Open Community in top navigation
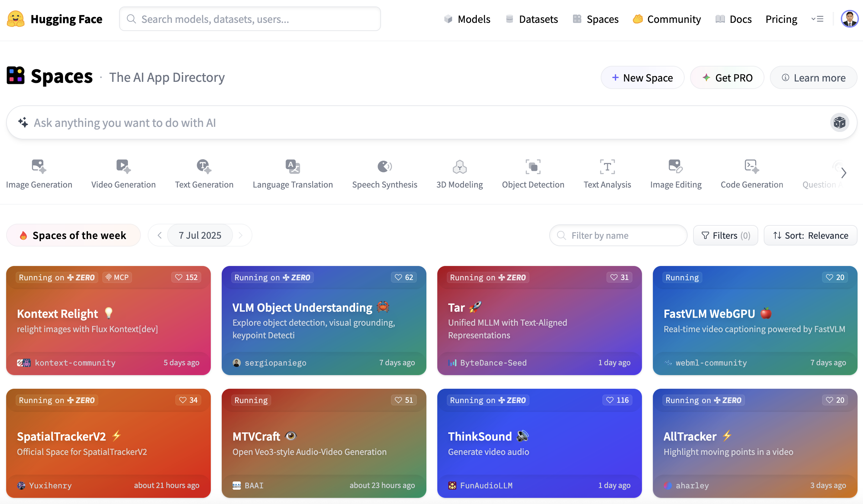Viewport: 863px width, 504px height. [x=667, y=19]
